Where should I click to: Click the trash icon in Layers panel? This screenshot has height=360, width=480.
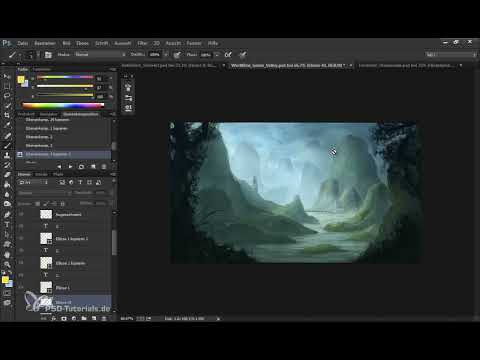(x=104, y=319)
